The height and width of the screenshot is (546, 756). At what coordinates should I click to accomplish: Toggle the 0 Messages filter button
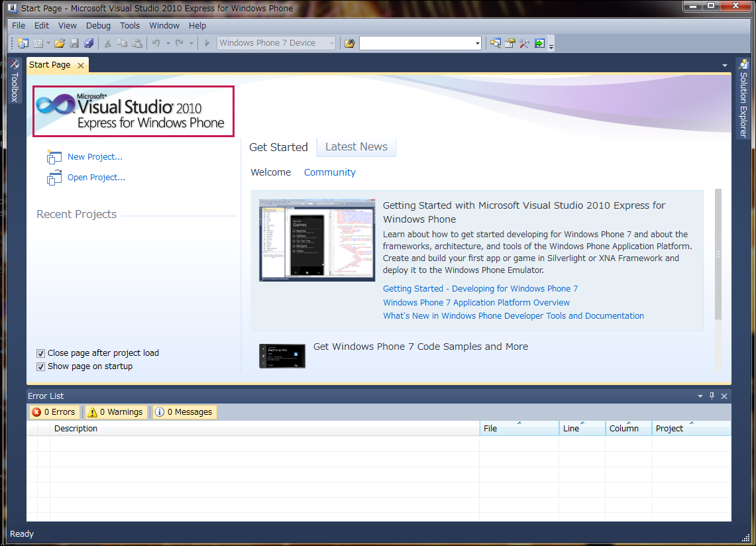(185, 412)
